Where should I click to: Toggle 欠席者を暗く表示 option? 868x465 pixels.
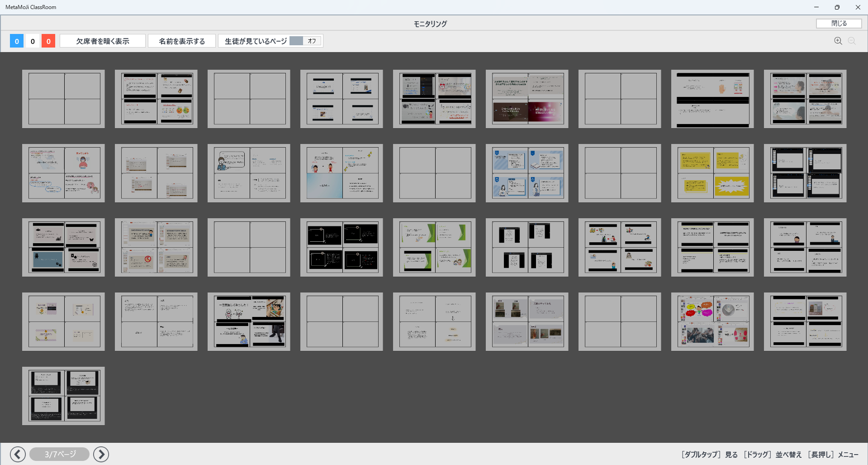[x=103, y=41]
